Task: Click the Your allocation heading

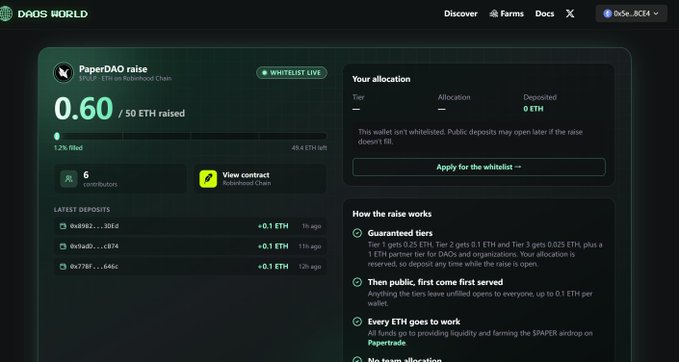Action: [x=381, y=79]
